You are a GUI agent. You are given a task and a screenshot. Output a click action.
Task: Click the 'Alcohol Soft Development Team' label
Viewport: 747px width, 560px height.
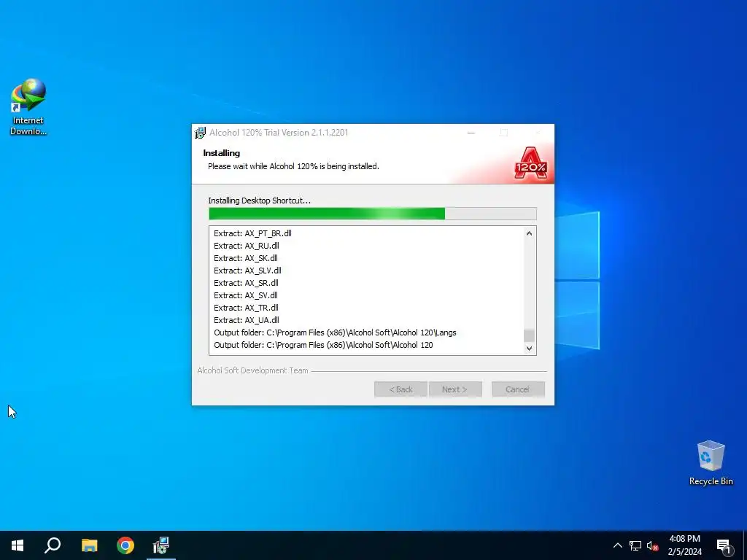coord(252,370)
